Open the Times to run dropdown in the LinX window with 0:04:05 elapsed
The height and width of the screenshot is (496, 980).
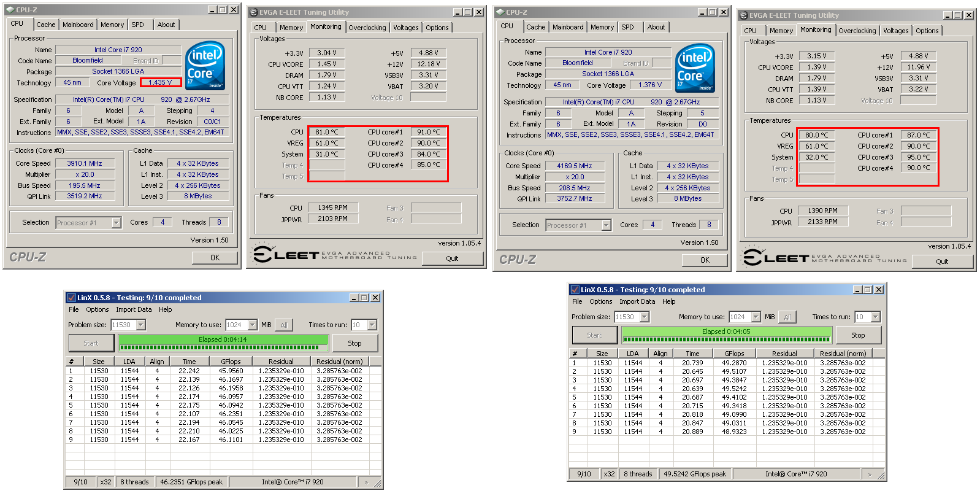point(875,317)
